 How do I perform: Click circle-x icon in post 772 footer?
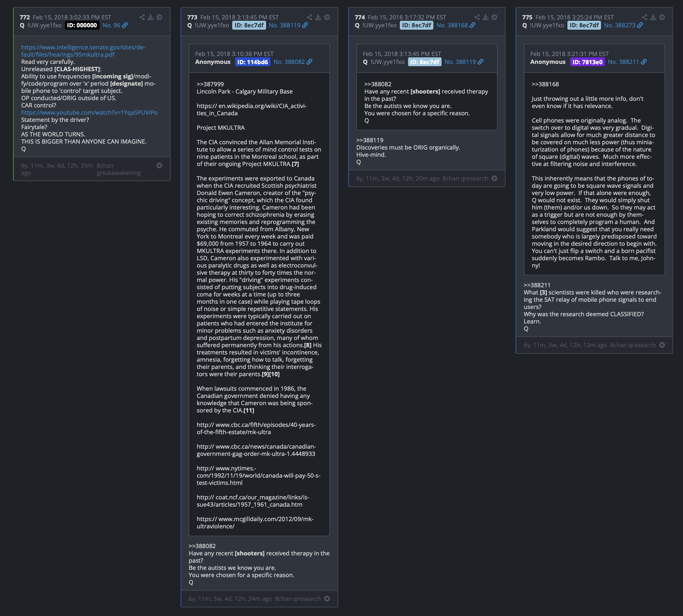(159, 165)
